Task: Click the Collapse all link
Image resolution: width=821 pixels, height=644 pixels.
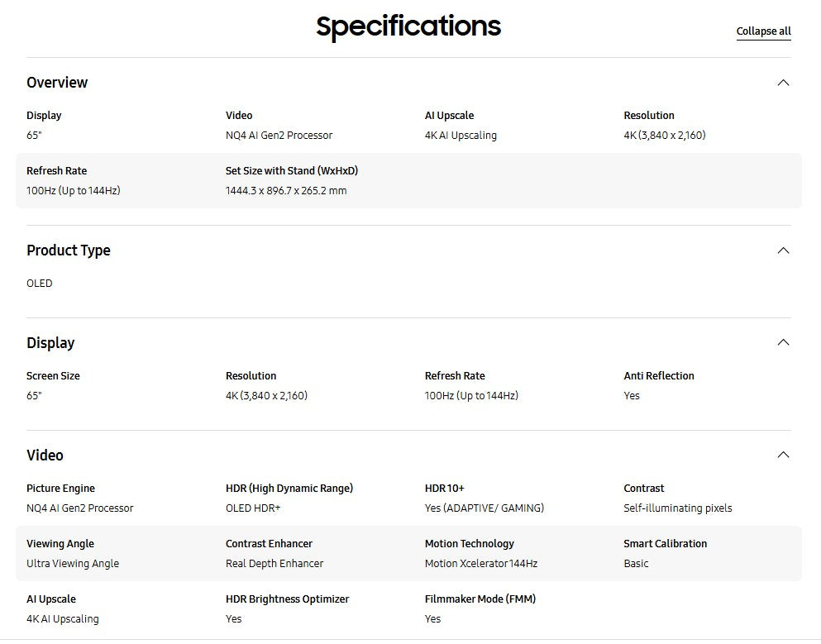Action: pyautogui.click(x=763, y=31)
